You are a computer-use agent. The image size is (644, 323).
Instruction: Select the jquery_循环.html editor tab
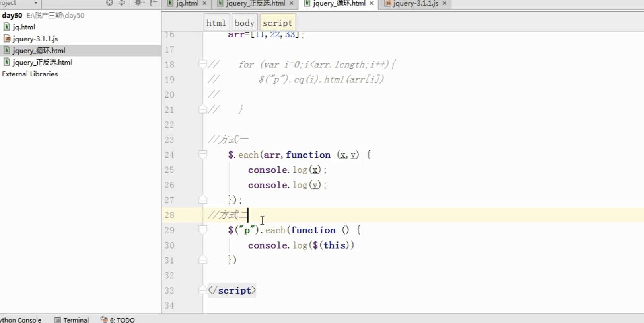339,3
